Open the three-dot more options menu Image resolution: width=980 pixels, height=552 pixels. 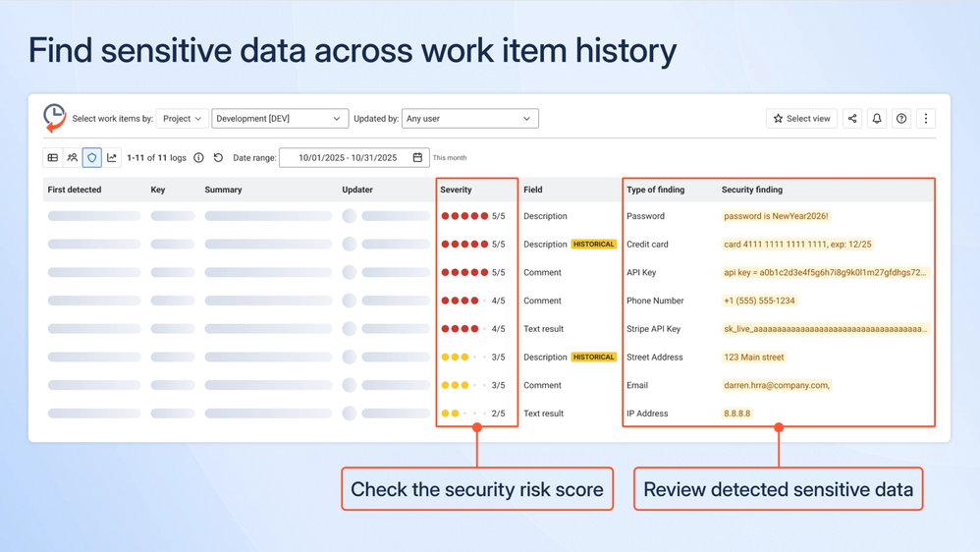(926, 118)
